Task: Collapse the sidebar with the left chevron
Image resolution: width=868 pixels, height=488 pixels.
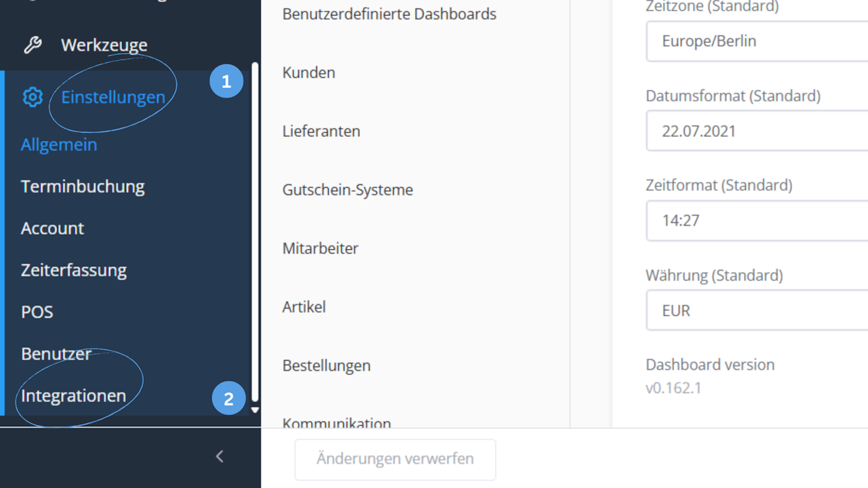Action: click(219, 457)
